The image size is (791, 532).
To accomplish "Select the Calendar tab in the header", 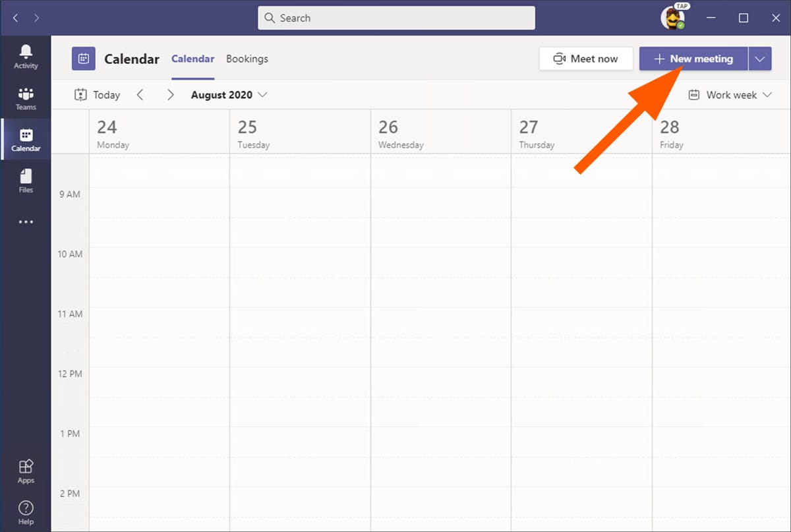I will tap(192, 59).
